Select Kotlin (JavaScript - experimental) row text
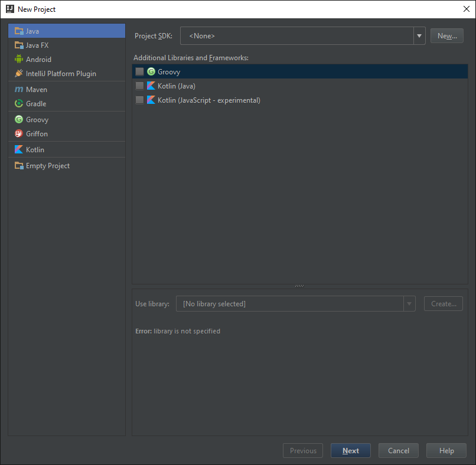 209,100
